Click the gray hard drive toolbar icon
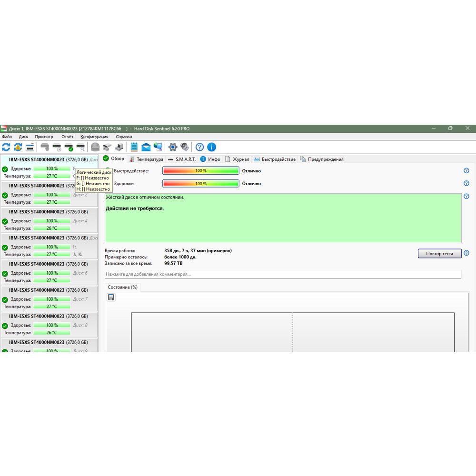The image size is (476, 476). click(x=45, y=147)
